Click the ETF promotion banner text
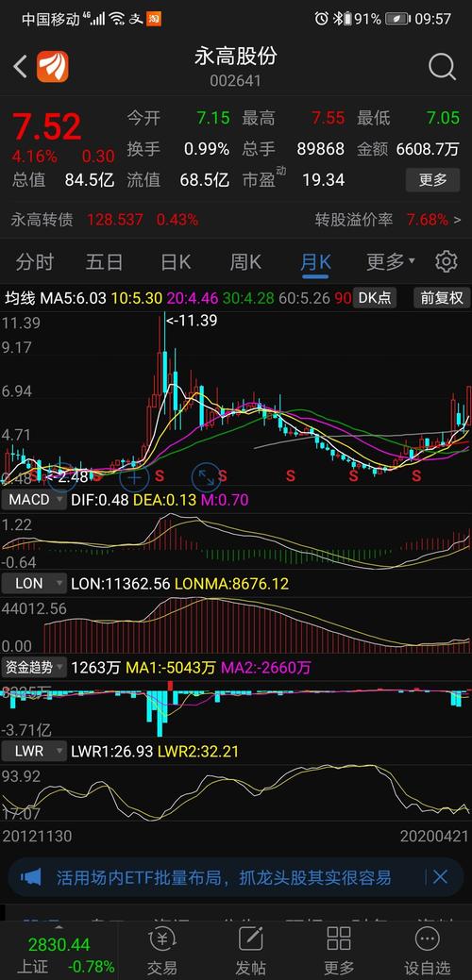This screenshot has height=980, width=472. coord(224,877)
